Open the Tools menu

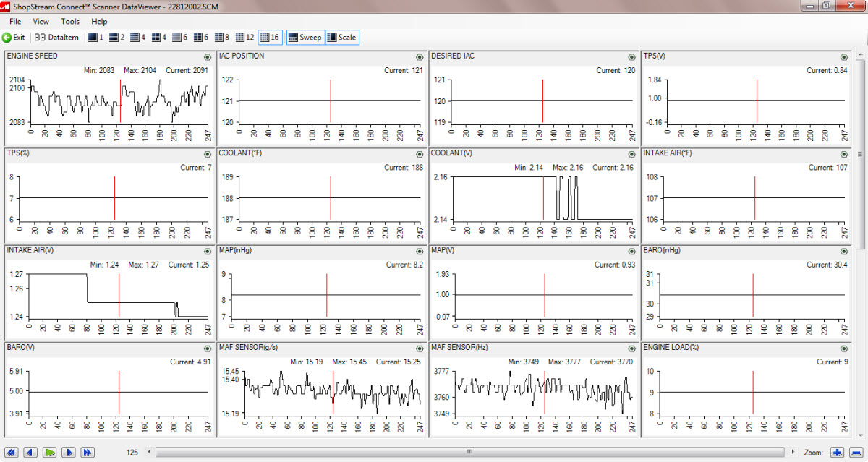(70, 22)
